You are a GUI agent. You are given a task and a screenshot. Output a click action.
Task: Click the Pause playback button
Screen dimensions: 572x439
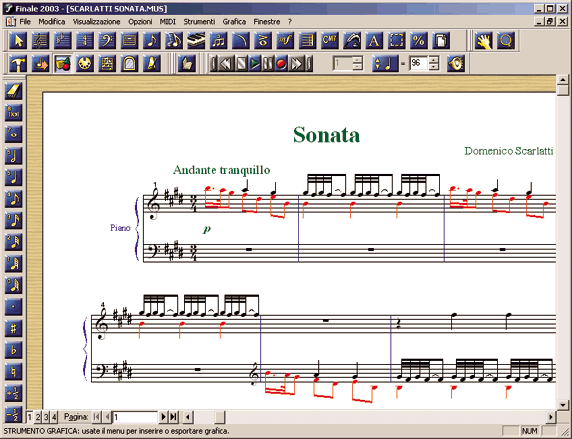(x=267, y=64)
